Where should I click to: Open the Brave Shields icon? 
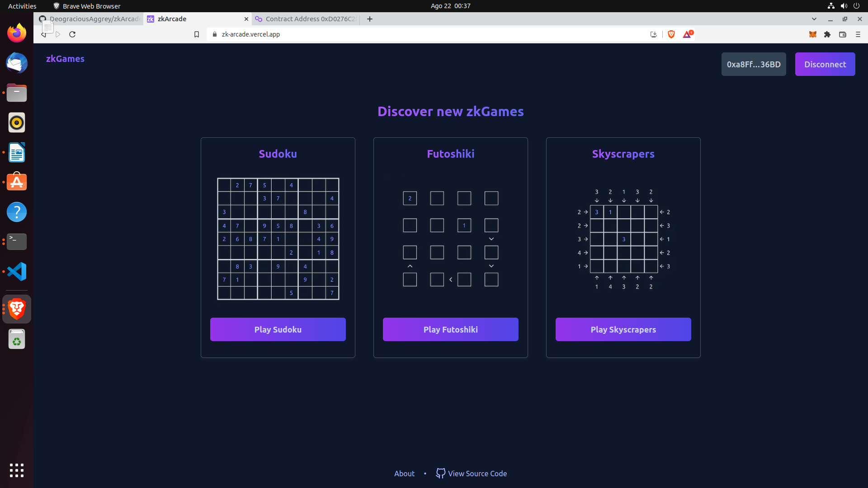(671, 34)
